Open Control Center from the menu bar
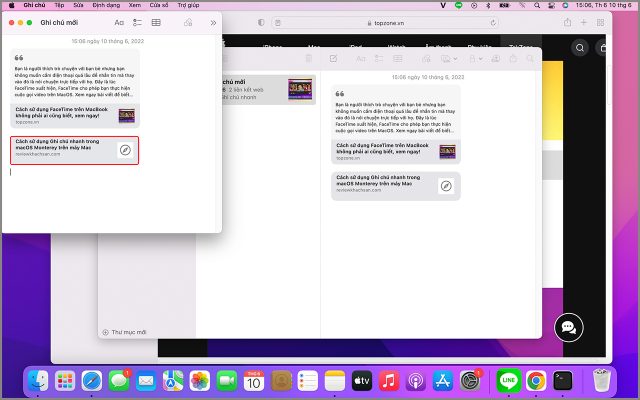 tap(550, 5)
